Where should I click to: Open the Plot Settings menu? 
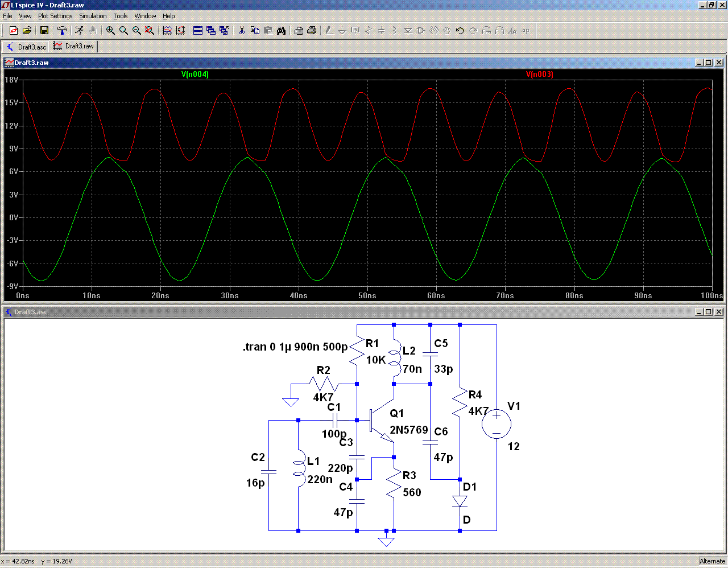point(55,16)
